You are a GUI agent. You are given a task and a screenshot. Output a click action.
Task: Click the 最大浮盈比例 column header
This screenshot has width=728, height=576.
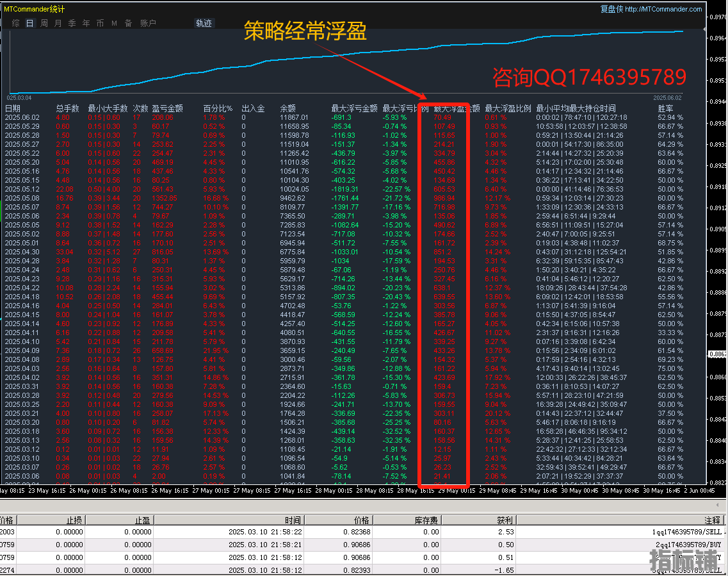coord(508,108)
